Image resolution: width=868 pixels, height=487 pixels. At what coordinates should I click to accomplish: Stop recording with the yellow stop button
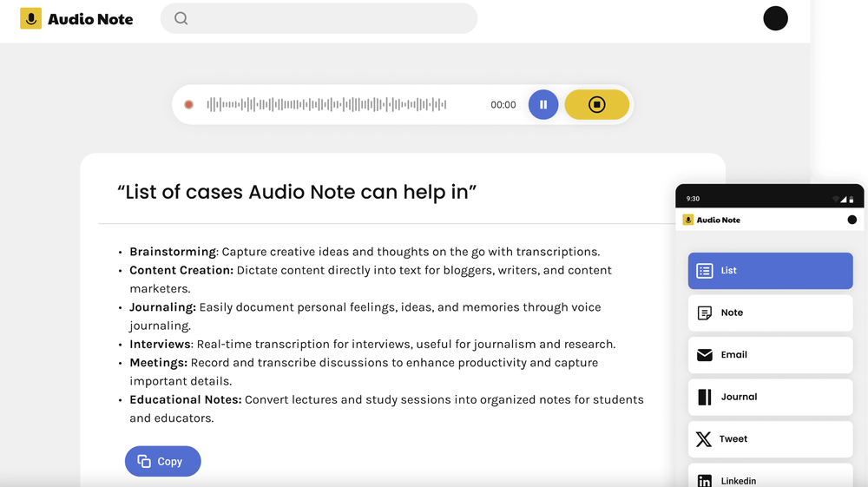pos(597,104)
